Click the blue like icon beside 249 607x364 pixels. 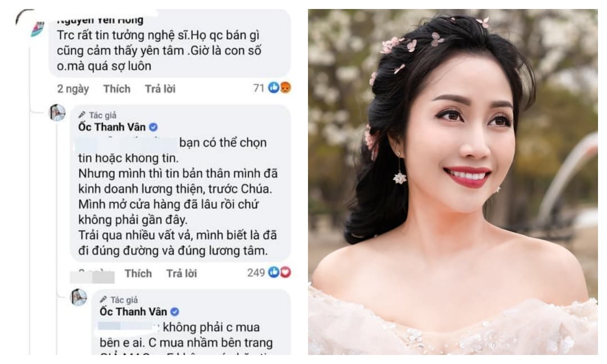click(274, 272)
